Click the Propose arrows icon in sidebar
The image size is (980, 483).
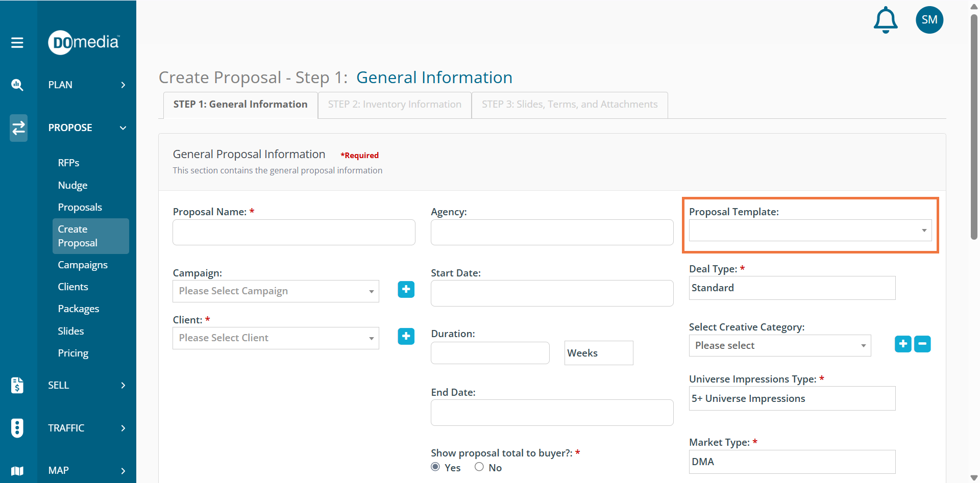point(18,128)
